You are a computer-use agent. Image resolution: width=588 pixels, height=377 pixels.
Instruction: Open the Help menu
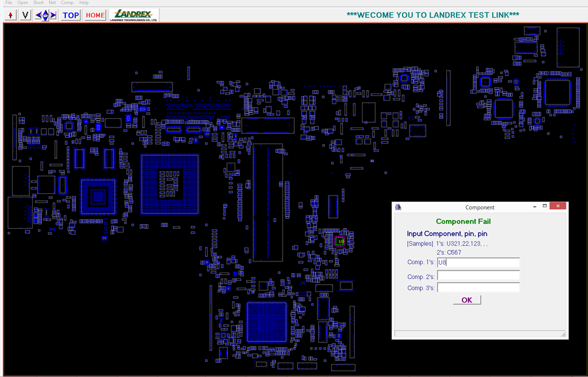[84, 3]
